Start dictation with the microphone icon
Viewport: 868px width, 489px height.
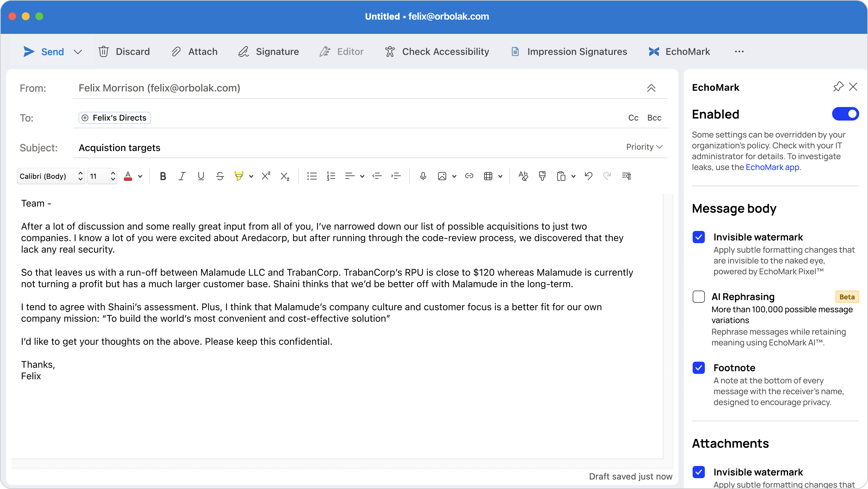click(x=423, y=176)
